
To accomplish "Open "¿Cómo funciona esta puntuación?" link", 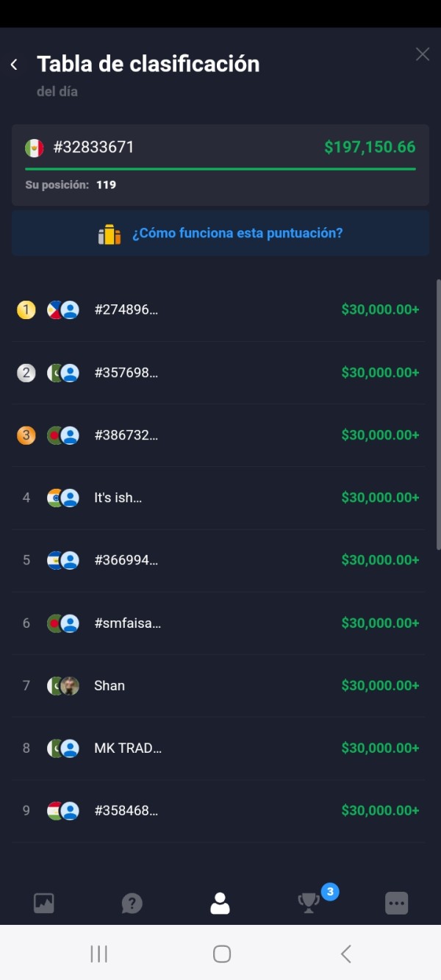I will coord(237,234).
